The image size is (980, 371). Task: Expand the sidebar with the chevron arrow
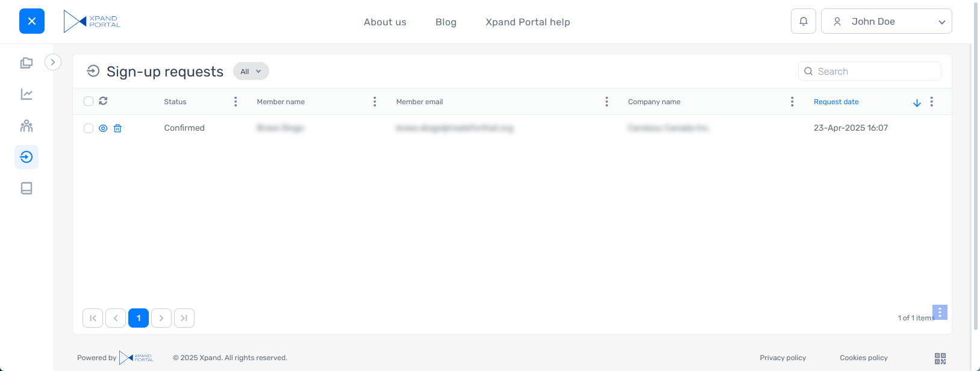click(53, 62)
